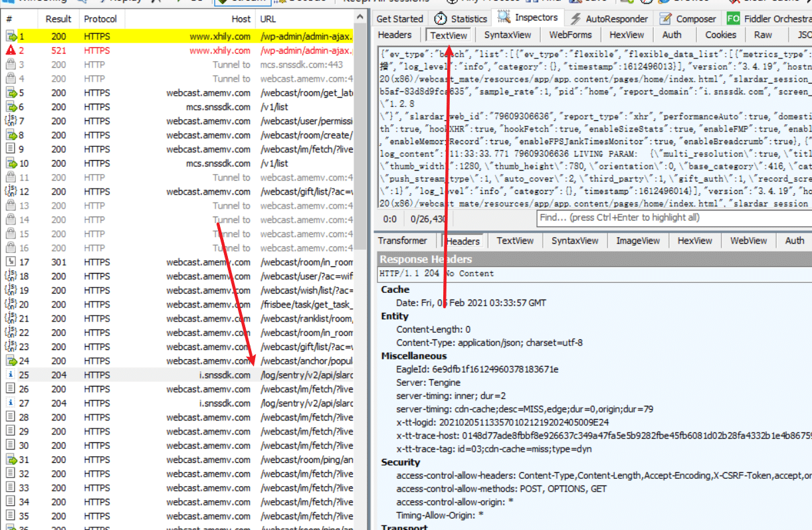Select the www.xhily.com host in session 2

click(x=220, y=50)
